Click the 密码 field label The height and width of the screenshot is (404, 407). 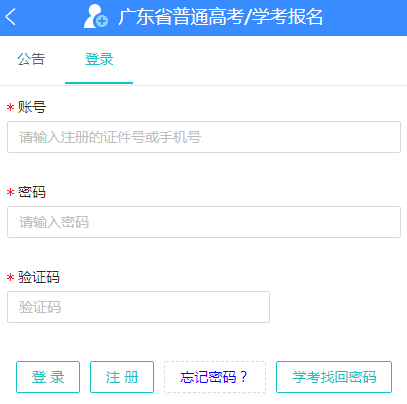tap(32, 192)
